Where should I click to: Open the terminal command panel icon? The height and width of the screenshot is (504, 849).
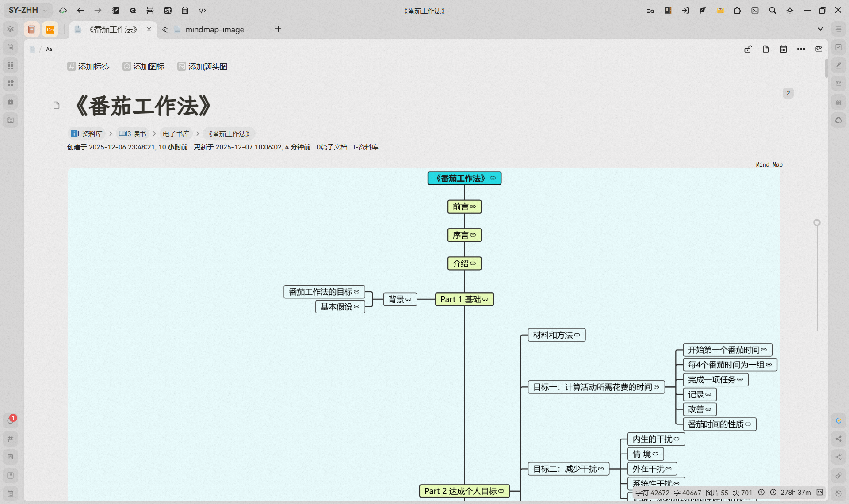pos(755,10)
